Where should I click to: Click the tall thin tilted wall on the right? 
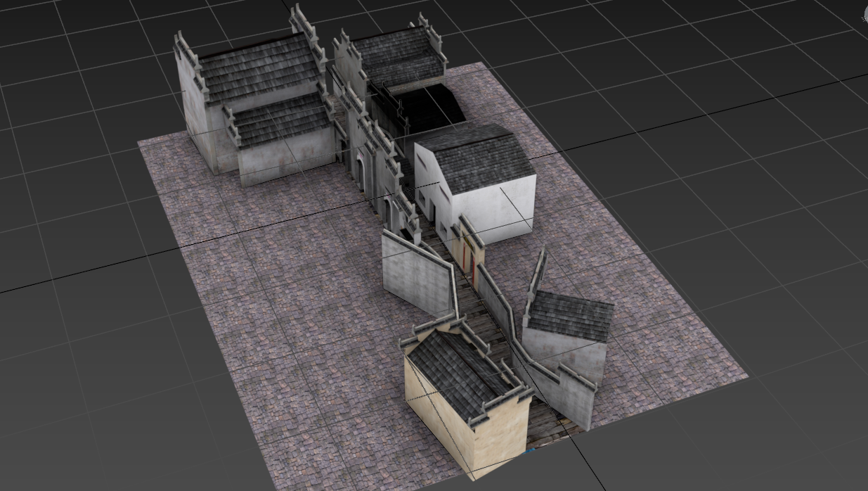pyautogui.click(x=537, y=278)
